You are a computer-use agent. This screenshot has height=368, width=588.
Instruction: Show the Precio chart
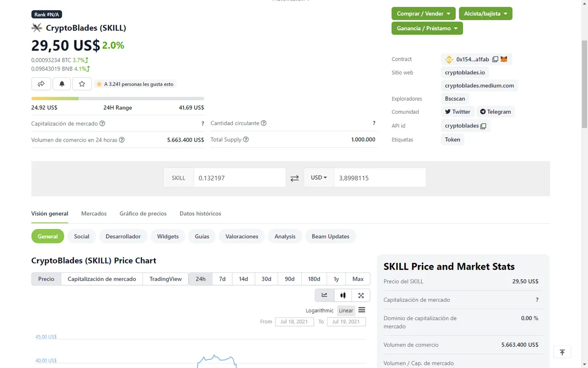[46, 279]
